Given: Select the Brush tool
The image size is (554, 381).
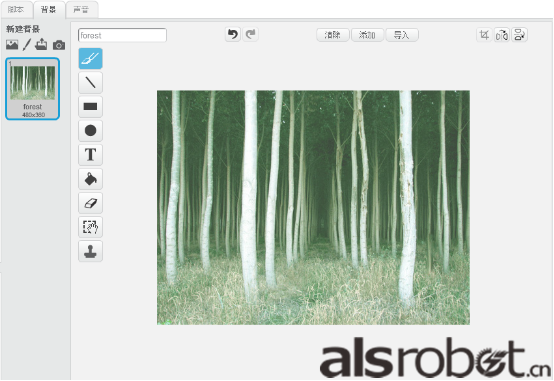Looking at the screenshot, I should [x=90, y=58].
